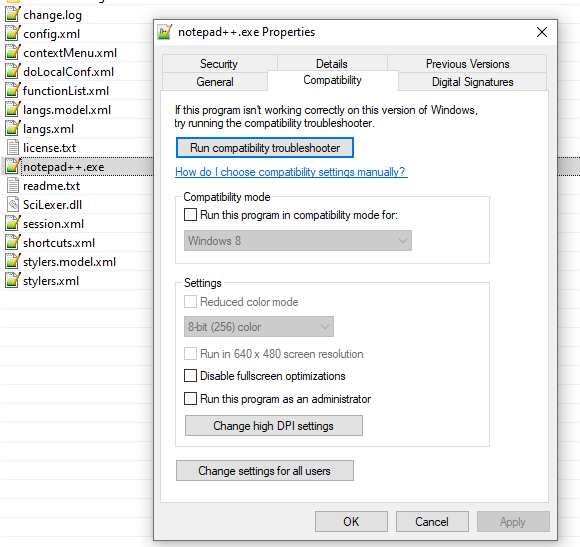580x547 pixels.
Task: Open the Digital Signatures tab
Action: tap(472, 82)
